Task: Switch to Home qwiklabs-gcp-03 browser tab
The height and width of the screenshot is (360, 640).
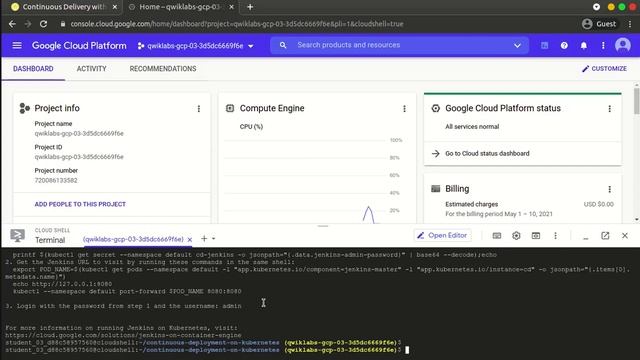Action: (x=180, y=7)
